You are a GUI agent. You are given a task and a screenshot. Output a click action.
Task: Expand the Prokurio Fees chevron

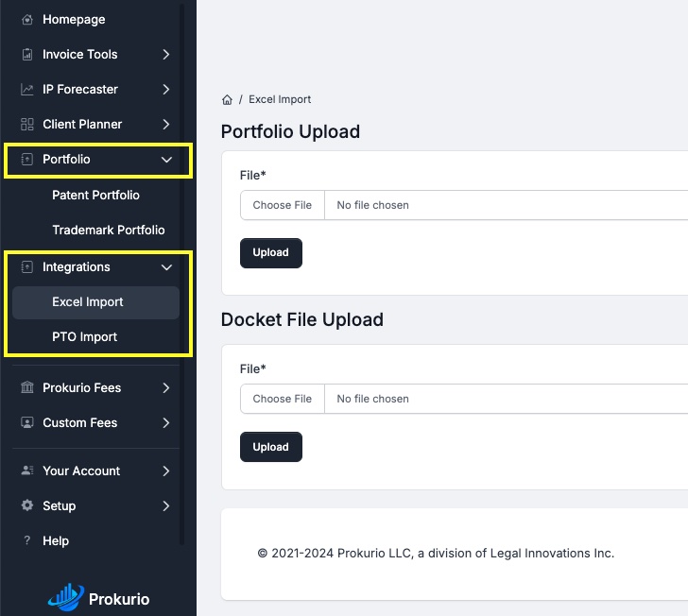click(166, 387)
